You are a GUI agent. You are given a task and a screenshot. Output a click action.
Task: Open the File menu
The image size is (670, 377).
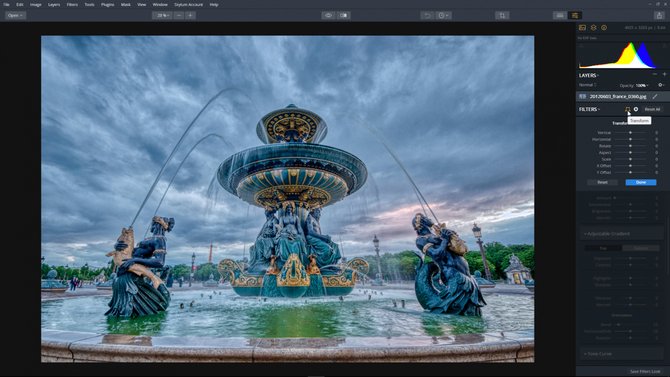point(6,4)
